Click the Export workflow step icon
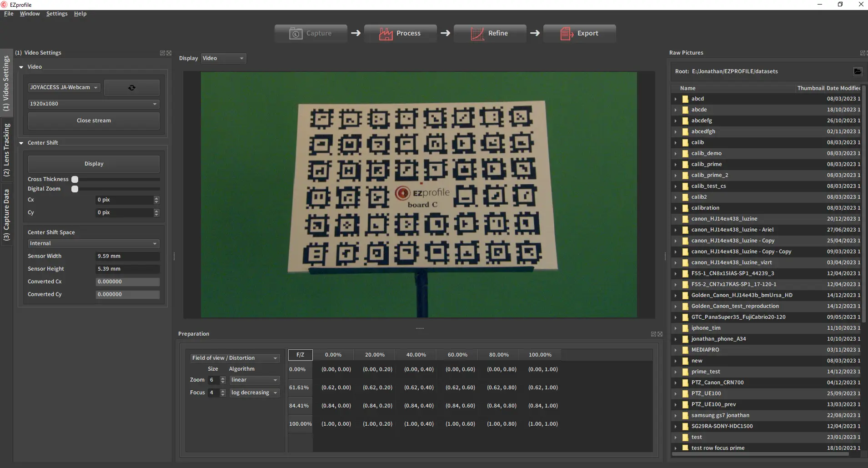Image resolution: width=868 pixels, height=468 pixels. (567, 34)
